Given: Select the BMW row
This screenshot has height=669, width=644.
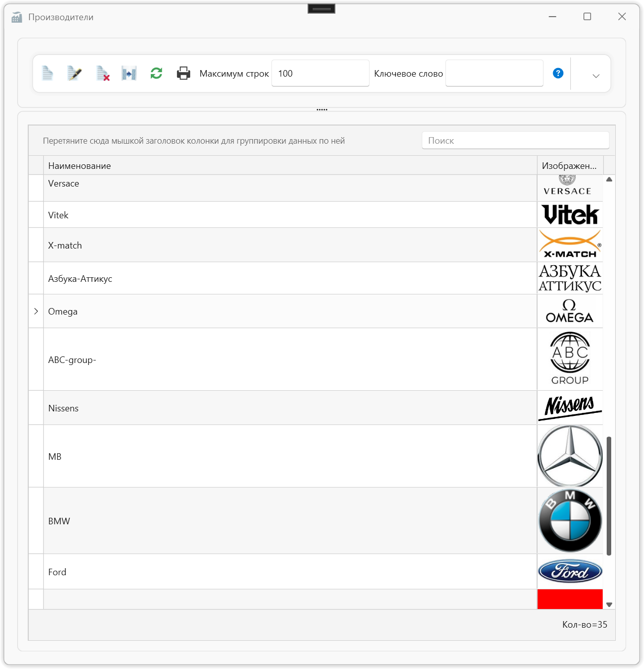Looking at the screenshot, I should (x=290, y=521).
